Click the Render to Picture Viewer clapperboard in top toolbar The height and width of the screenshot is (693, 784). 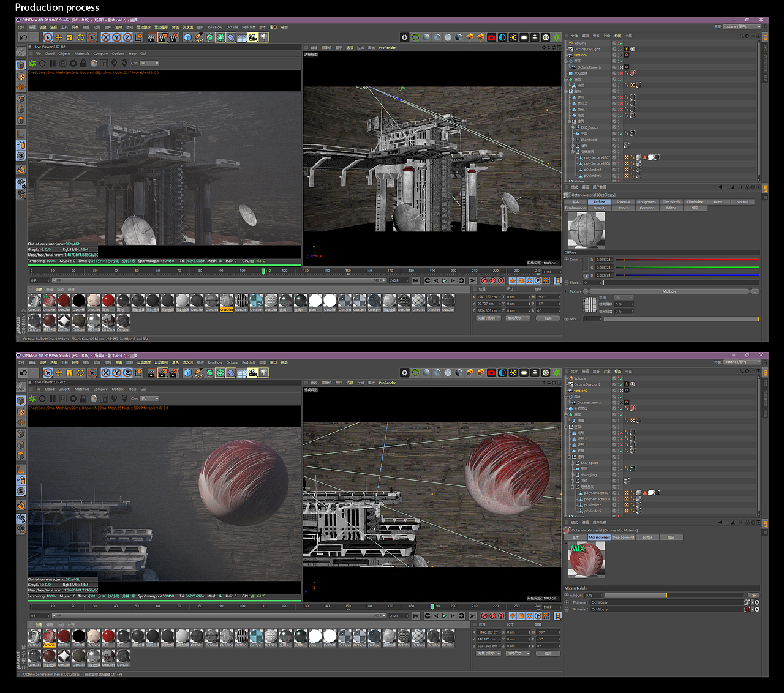click(163, 37)
